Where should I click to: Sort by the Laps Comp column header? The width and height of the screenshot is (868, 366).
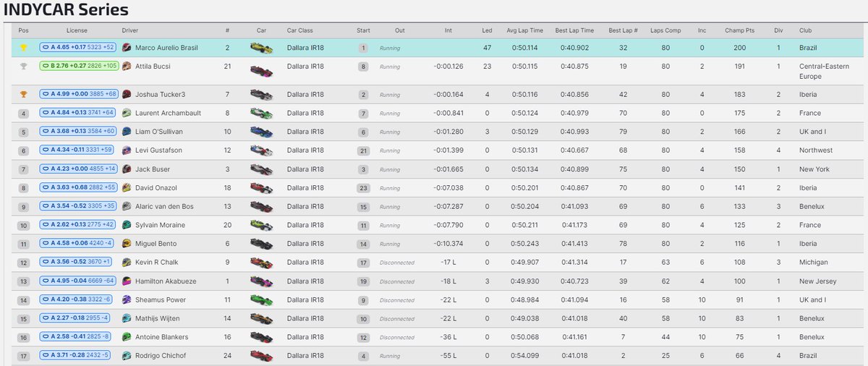tap(665, 31)
